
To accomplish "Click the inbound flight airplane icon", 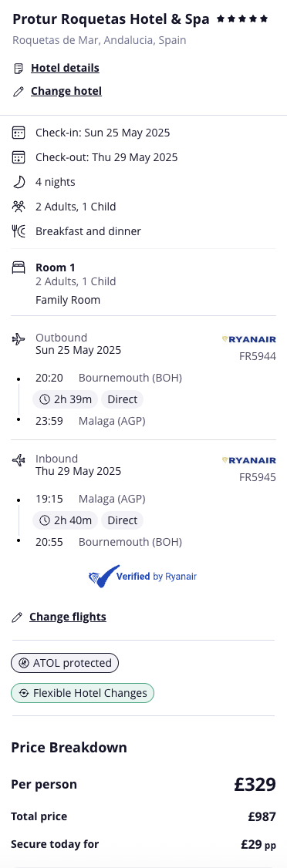I will coord(19,460).
